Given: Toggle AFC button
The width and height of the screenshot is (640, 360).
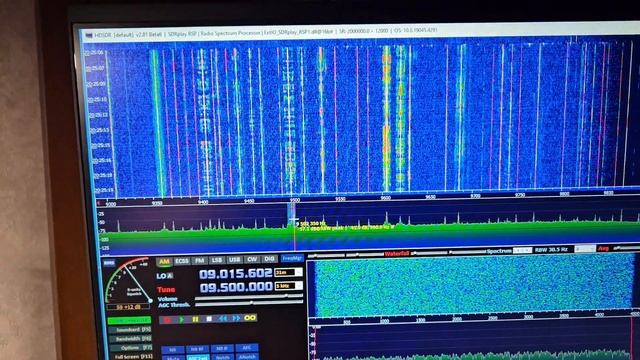Looking at the screenshot, I should [x=247, y=347].
